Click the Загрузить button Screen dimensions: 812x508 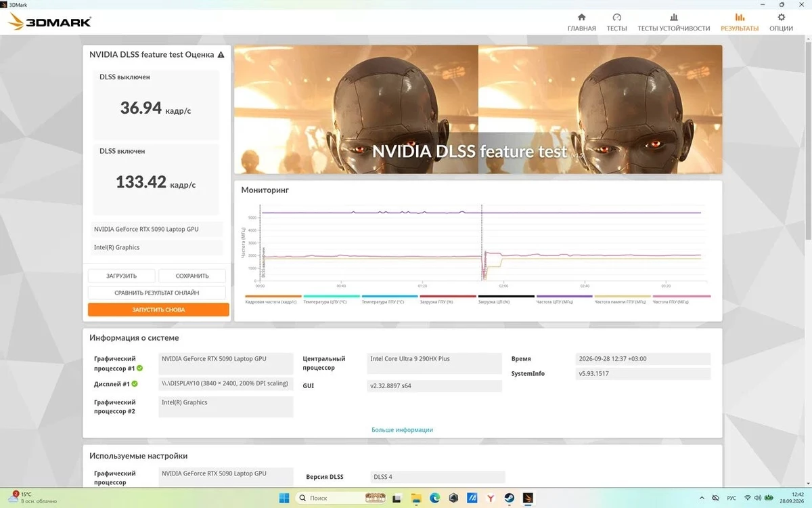click(x=121, y=276)
